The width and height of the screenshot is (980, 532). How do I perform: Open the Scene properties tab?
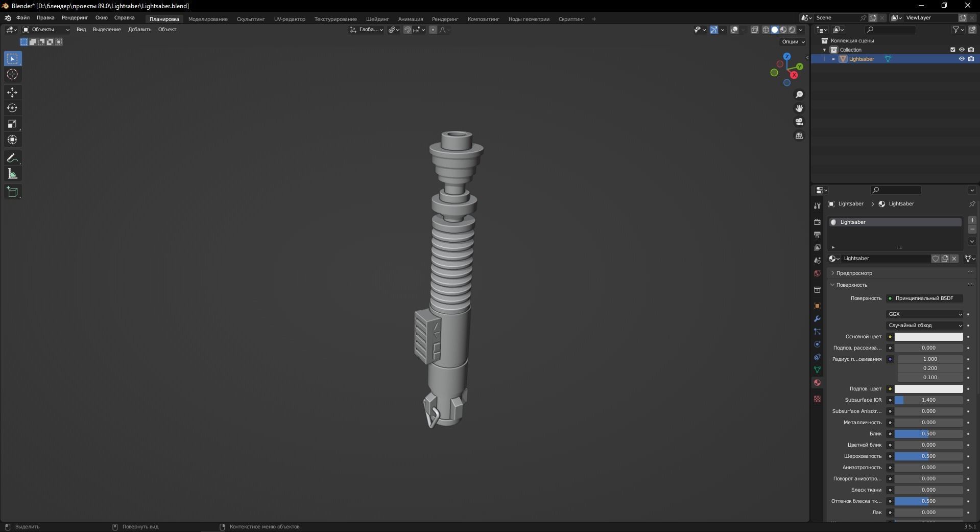click(x=817, y=260)
